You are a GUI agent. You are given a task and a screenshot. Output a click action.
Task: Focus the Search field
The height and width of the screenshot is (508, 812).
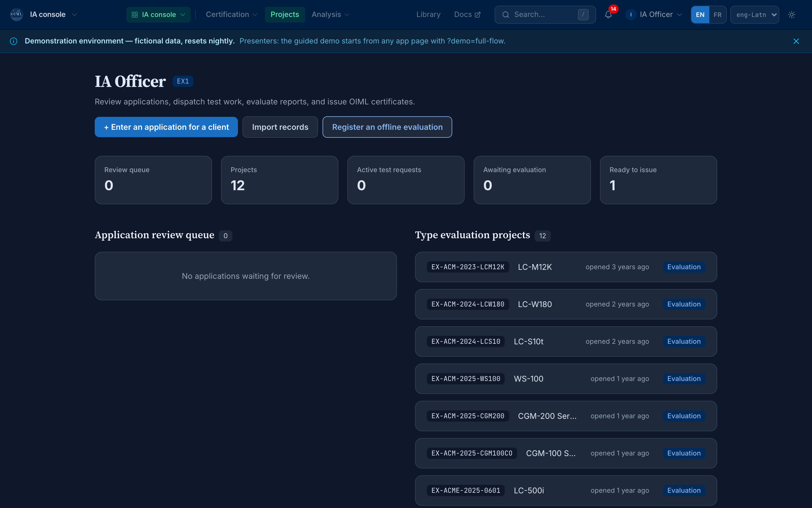point(545,15)
